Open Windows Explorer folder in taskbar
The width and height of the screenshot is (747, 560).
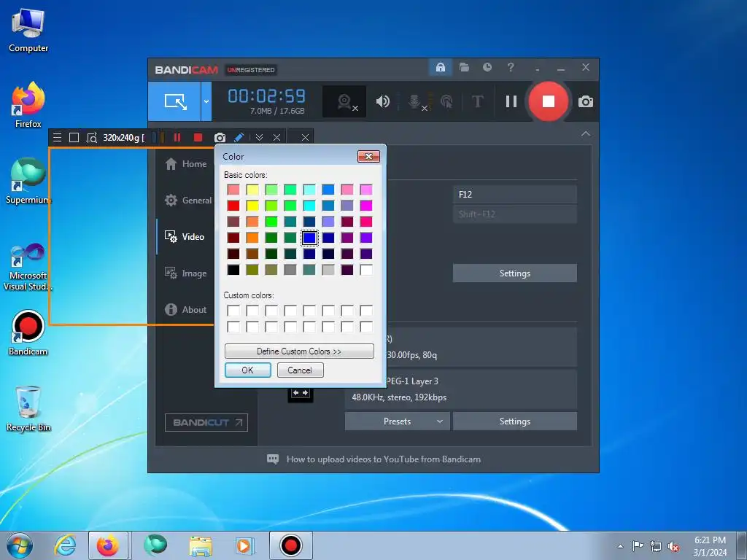(x=201, y=545)
